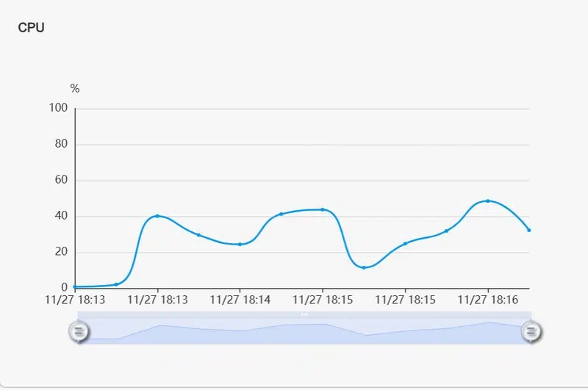Click the left zoom slider handle
The width and height of the screenshot is (588, 390).
coord(79,332)
